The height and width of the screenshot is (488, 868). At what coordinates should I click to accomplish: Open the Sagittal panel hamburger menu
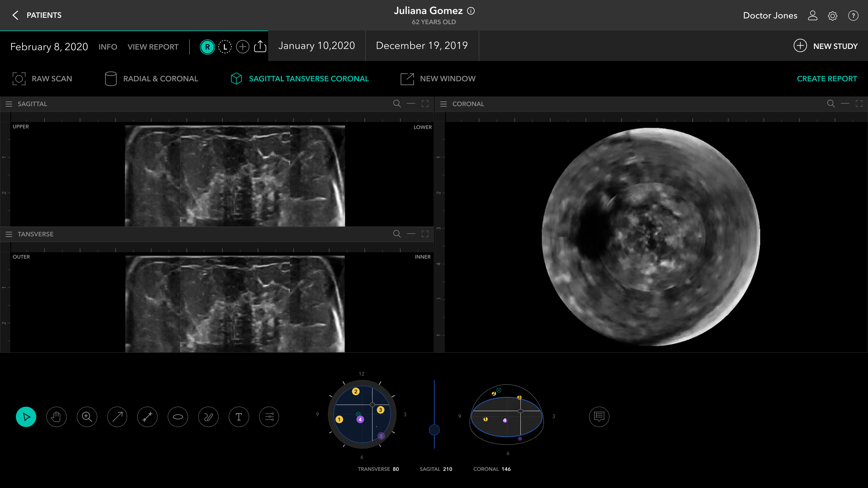coord(9,104)
